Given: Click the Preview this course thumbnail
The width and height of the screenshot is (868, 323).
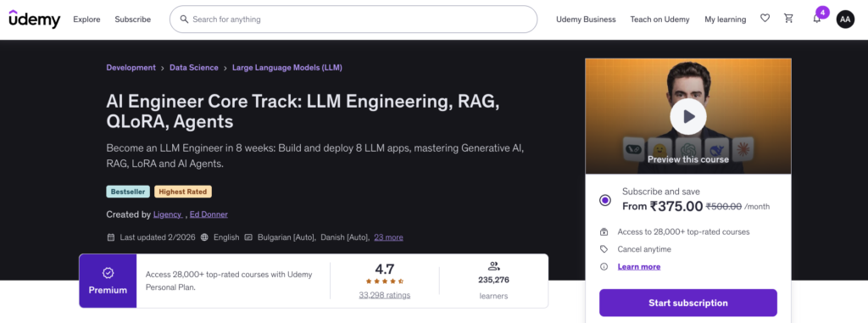Looking at the screenshot, I should click(x=688, y=116).
